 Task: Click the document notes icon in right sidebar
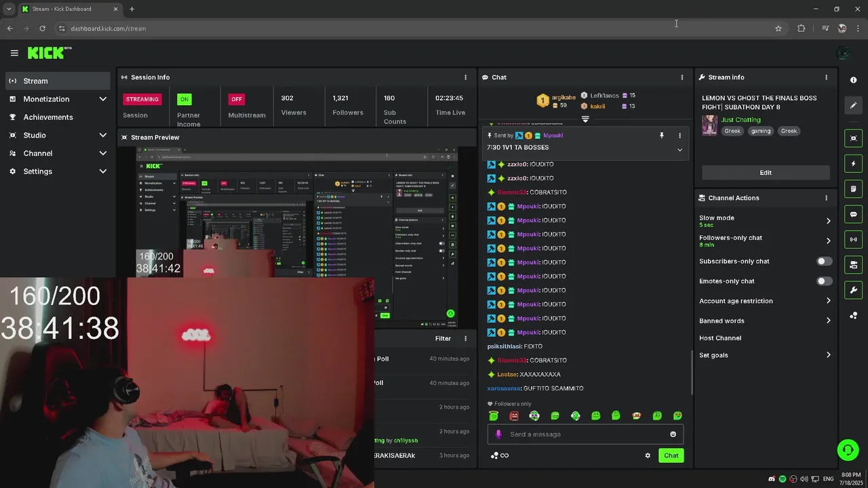(853, 189)
